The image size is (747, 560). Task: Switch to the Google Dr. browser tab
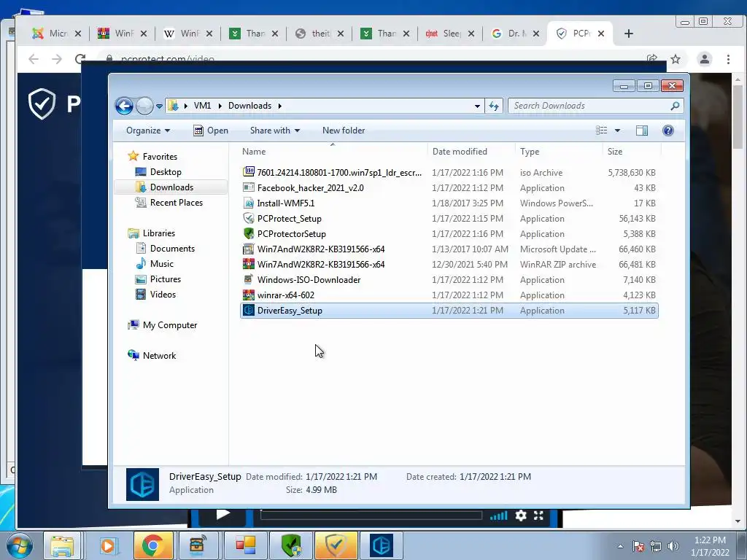516,34
